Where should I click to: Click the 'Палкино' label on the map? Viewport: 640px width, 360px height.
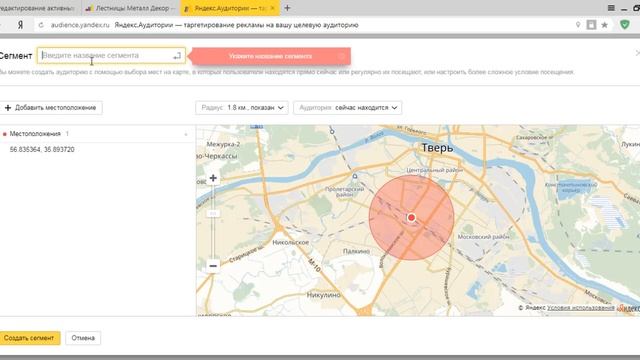[x=356, y=251]
